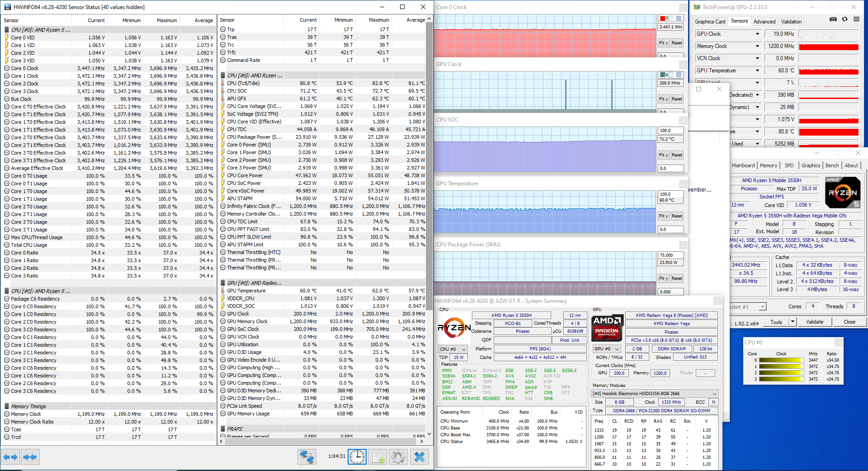Switch to Advanced tab in GPU-Z
Screen dimensions: 868x471
click(764, 22)
